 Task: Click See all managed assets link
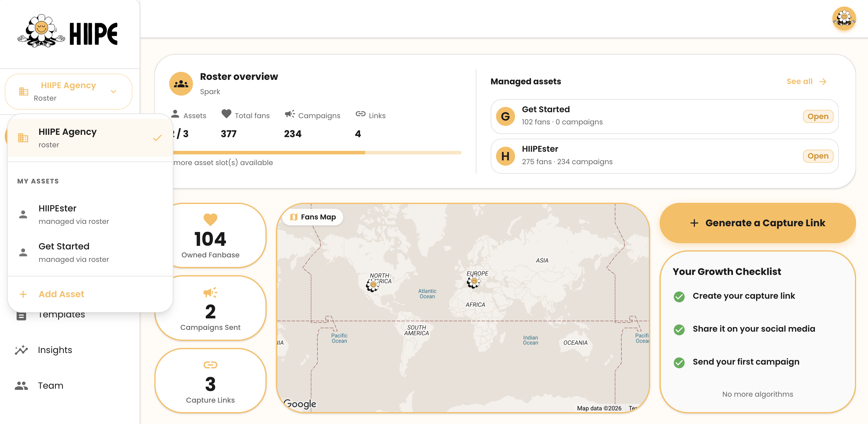806,82
